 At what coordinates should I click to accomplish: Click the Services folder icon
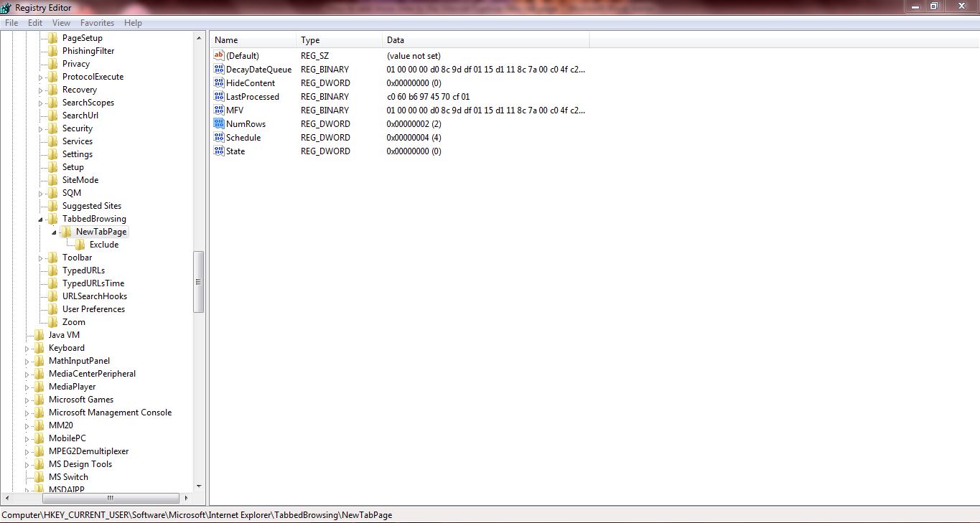52,141
